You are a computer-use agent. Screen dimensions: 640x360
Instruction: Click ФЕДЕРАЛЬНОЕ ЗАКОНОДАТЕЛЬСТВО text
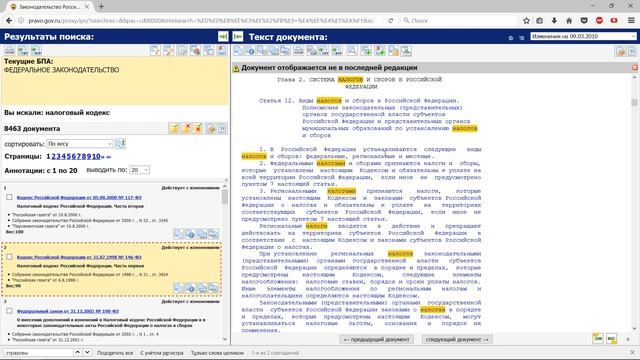[x=62, y=70]
